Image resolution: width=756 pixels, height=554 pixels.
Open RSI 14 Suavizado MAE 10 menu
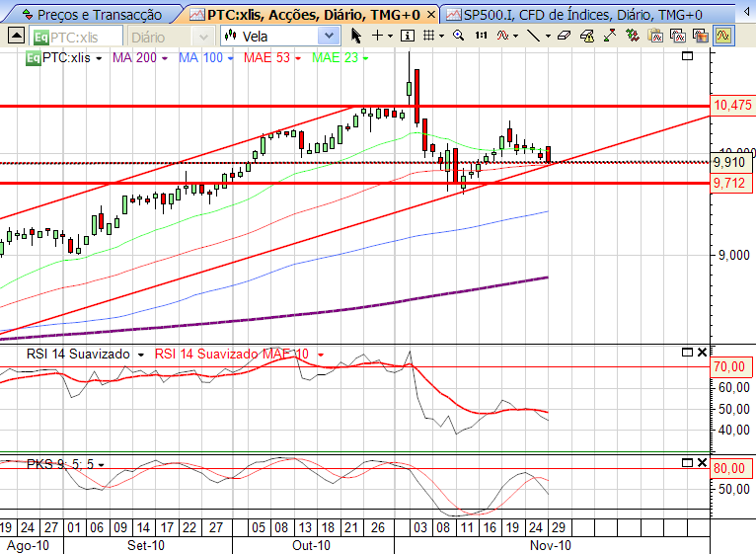(x=320, y=355)
